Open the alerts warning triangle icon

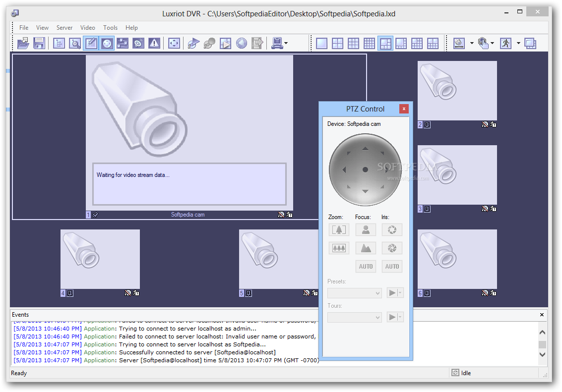click(154, 43)
